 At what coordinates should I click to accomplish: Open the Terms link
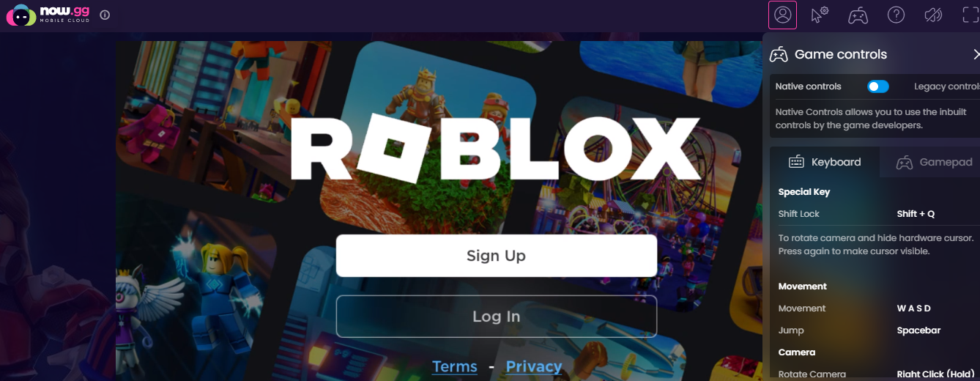pyautogui.click(x=455, y=366)
